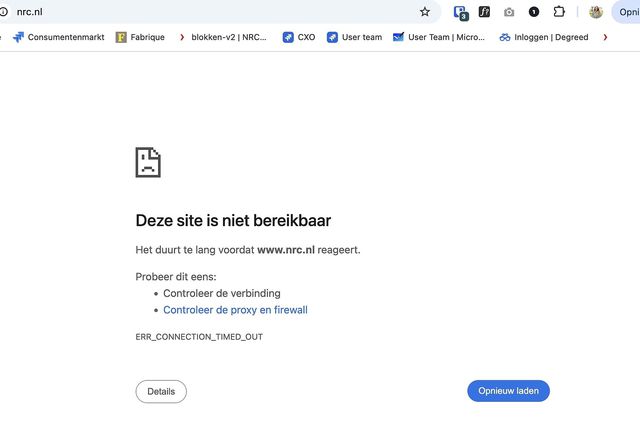Click the Opnieuw laden reload button
The height and width of the screenshot is (446, 640).
pyautogui.click(x=508, y=391)
